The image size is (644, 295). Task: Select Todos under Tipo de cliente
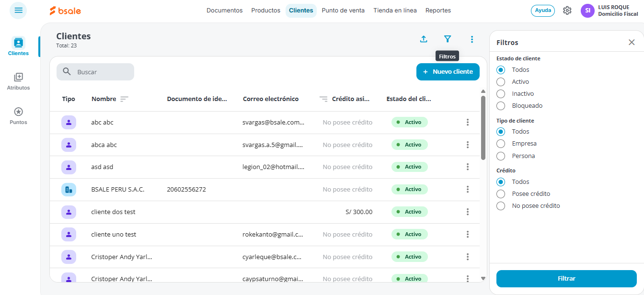501,132
